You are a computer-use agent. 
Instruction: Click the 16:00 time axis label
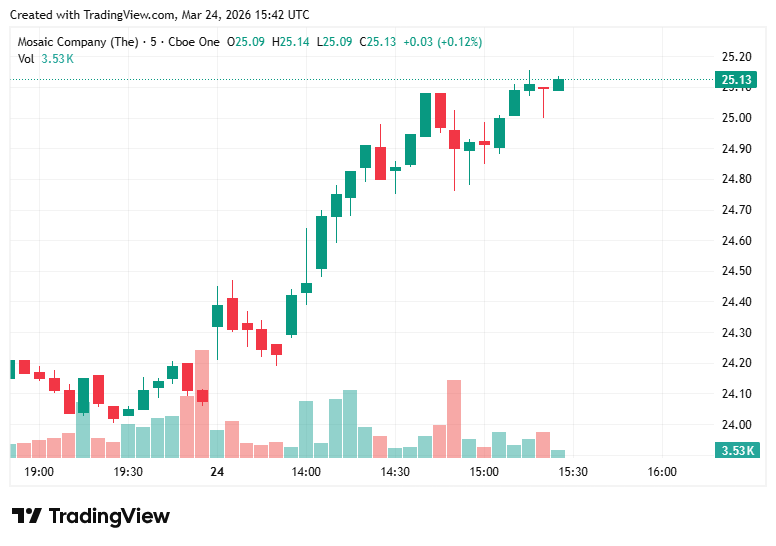click(662, 472)
